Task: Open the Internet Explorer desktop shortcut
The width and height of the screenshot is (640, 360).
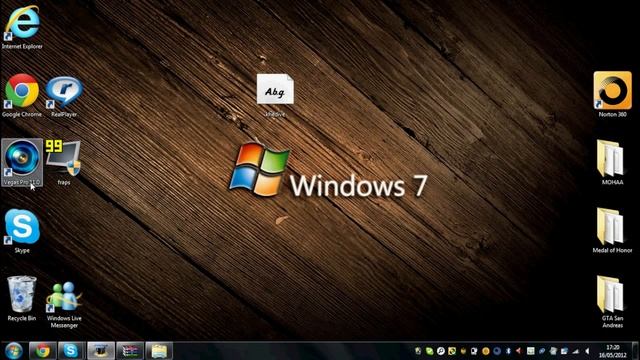Action: click(22, 27)
